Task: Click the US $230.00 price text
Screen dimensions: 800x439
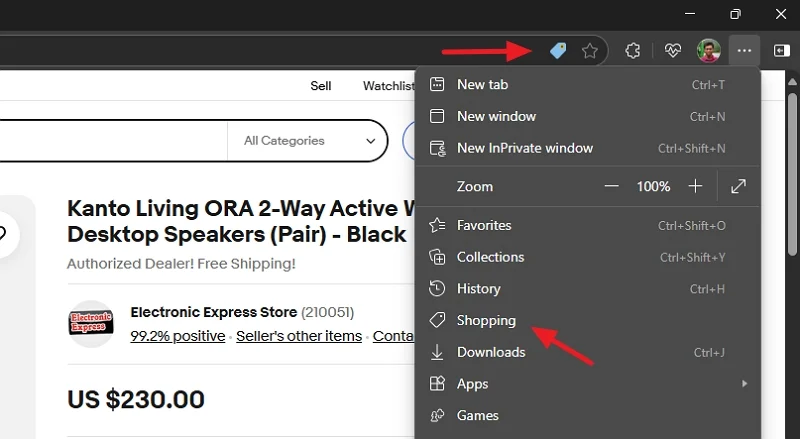Action: pos(136,399)
